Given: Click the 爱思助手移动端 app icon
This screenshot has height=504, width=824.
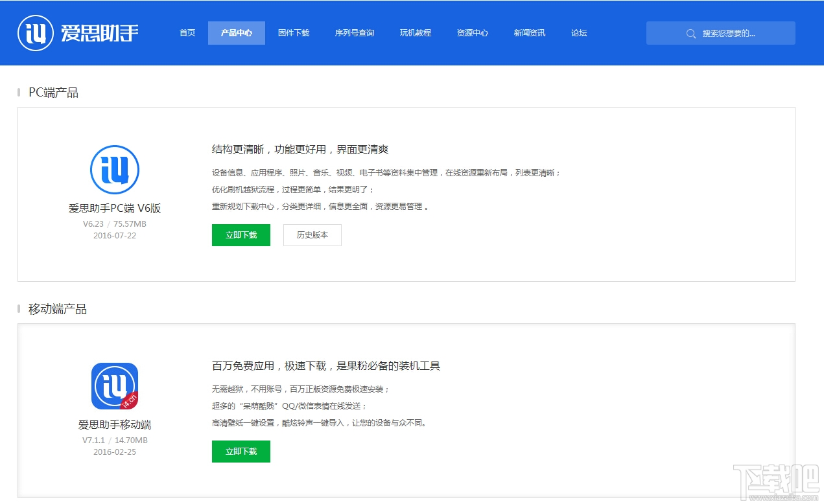Looking at the screenshot, I should tap(114, 385).
